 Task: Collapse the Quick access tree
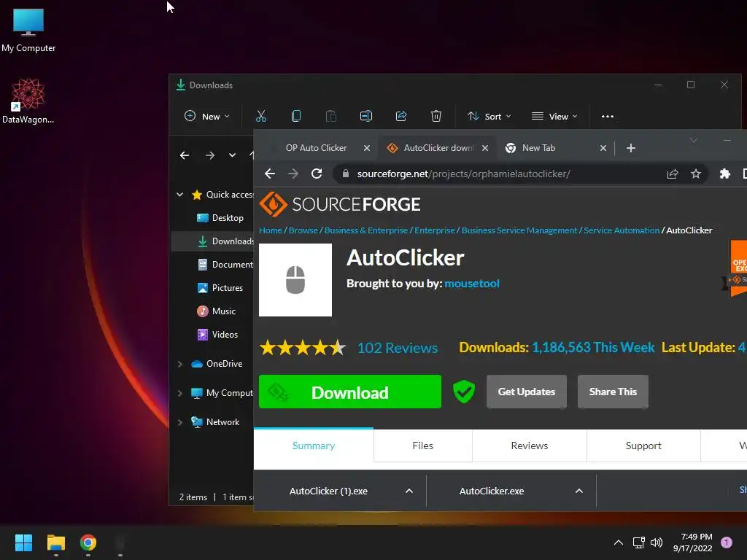[x=180, y=194]
